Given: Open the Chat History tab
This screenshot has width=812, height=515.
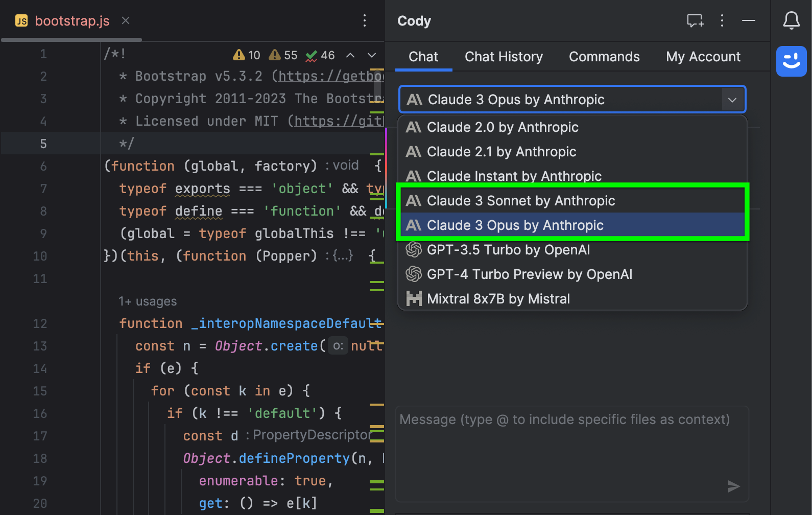Looking at the screenshot, I should (x=504, y=57).
